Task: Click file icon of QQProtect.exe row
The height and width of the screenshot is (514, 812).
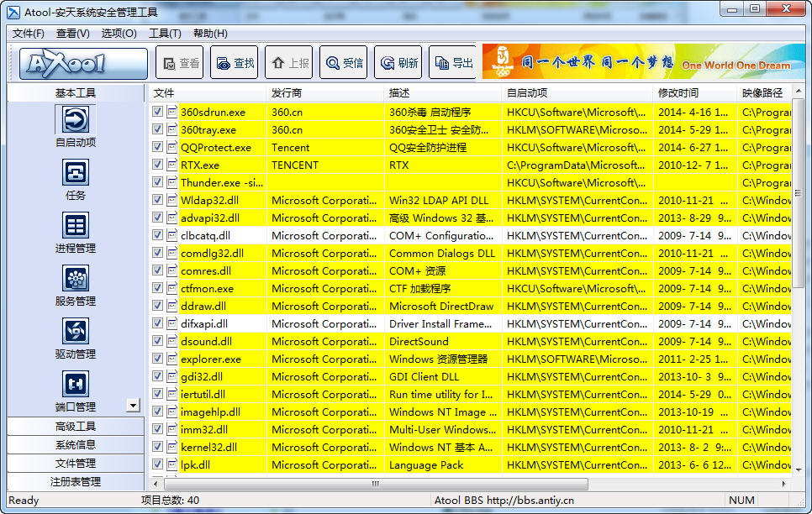Action: pos(172,147)
